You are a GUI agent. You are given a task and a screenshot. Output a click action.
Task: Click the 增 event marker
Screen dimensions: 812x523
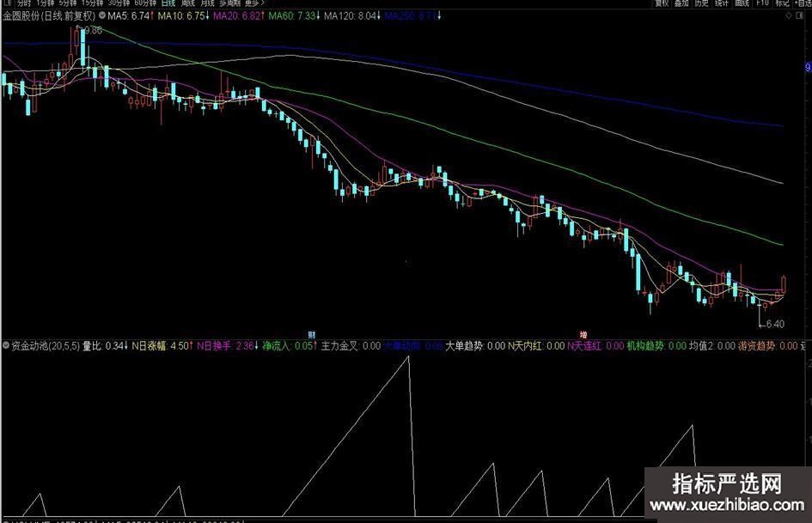point(583,335)
